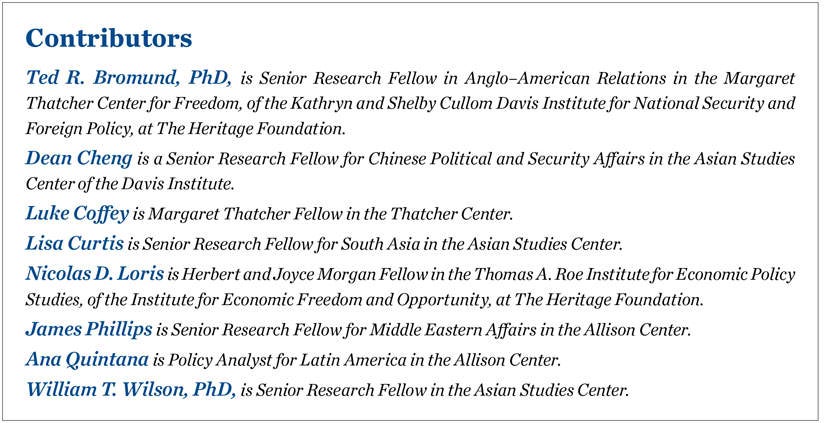The width and height of the screenshot is (825, 423).
Task: Open Ted R. Bromund, PhD name link
Action: 129,76
